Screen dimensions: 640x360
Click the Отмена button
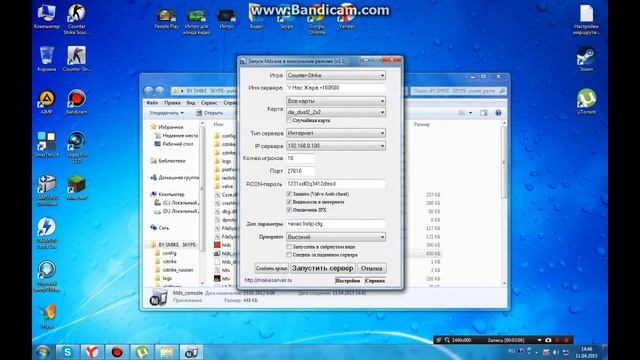pyautogui.click(x=371, y=268)
